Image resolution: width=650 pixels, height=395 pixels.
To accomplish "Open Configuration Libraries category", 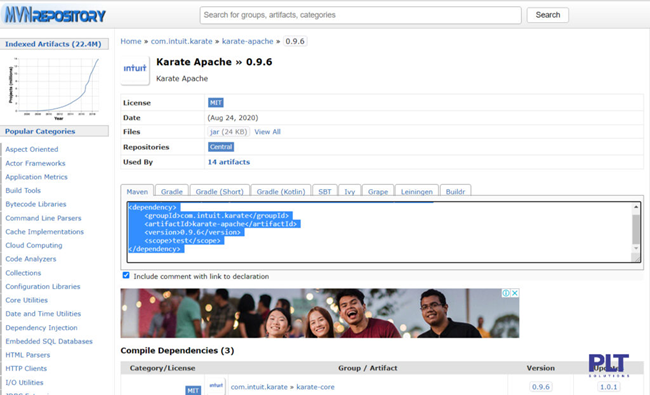I will click(x=43, y=286).
